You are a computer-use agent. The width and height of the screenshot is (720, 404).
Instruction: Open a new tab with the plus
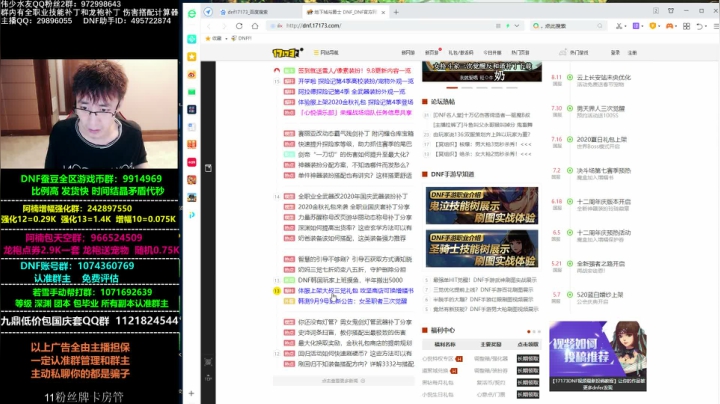coord(396,12)
